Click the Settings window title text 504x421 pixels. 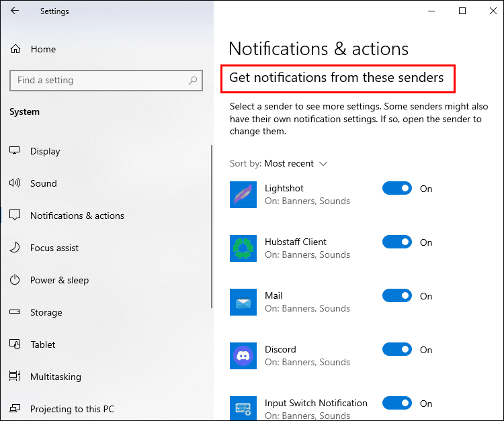click(54, 11)
